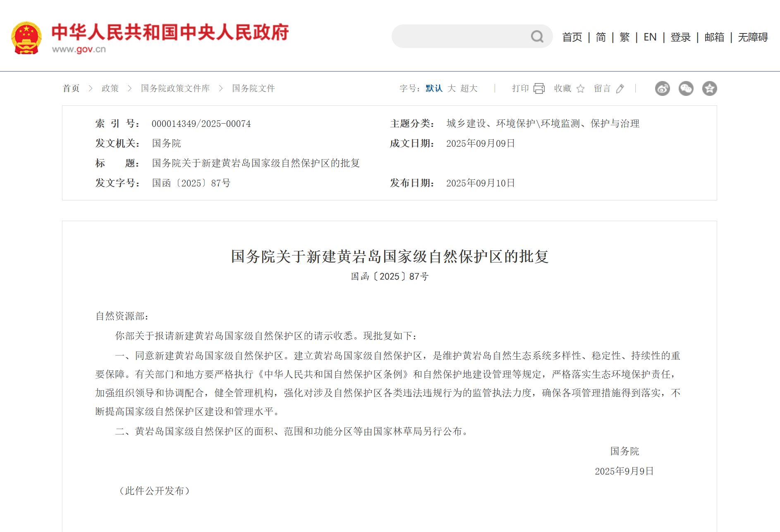Go to the 政策 breadcrumb
The image size is (780, 532).
(x=110, y=88)
